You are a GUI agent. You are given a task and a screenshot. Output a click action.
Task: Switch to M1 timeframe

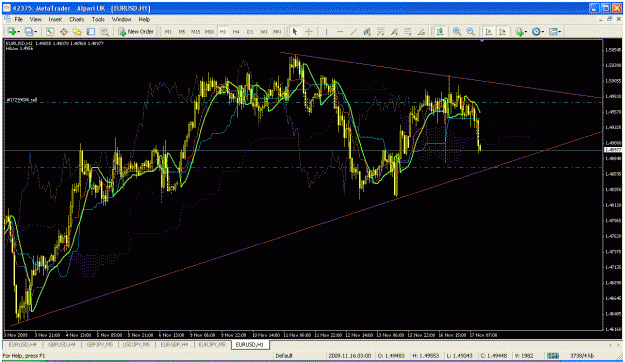[168, 31]
